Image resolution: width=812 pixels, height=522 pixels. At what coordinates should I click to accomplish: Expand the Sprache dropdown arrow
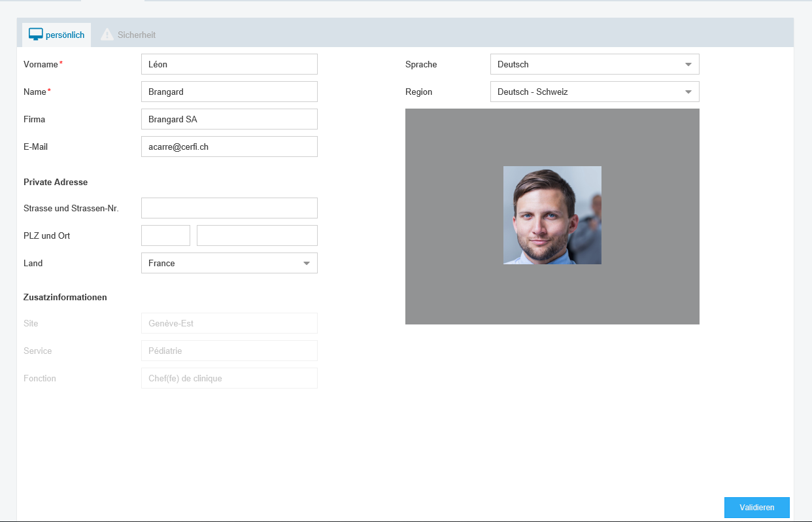tap(688, 65)
